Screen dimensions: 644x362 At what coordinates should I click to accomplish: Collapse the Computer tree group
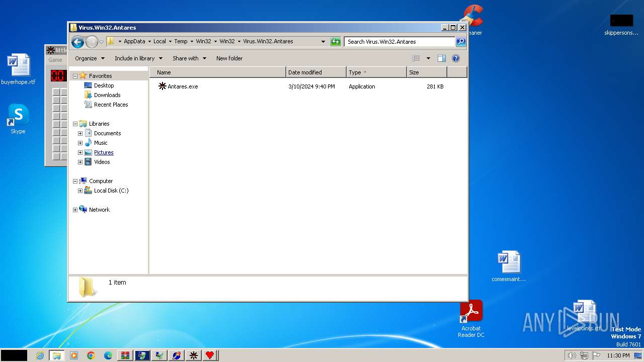click(x=75, y=181)
